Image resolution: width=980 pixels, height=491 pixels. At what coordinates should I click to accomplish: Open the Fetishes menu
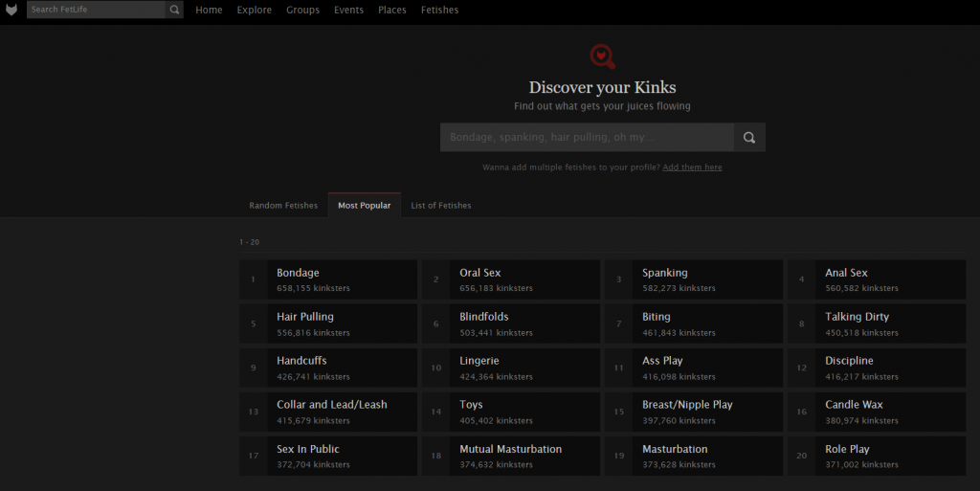click(439, 10)
